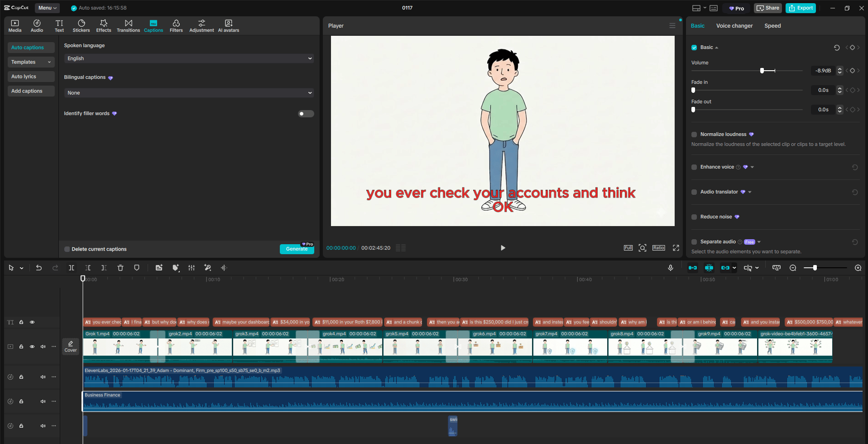Open the Stickers panel
This screenshot has height=444, width=868.
tap(81, 25)
